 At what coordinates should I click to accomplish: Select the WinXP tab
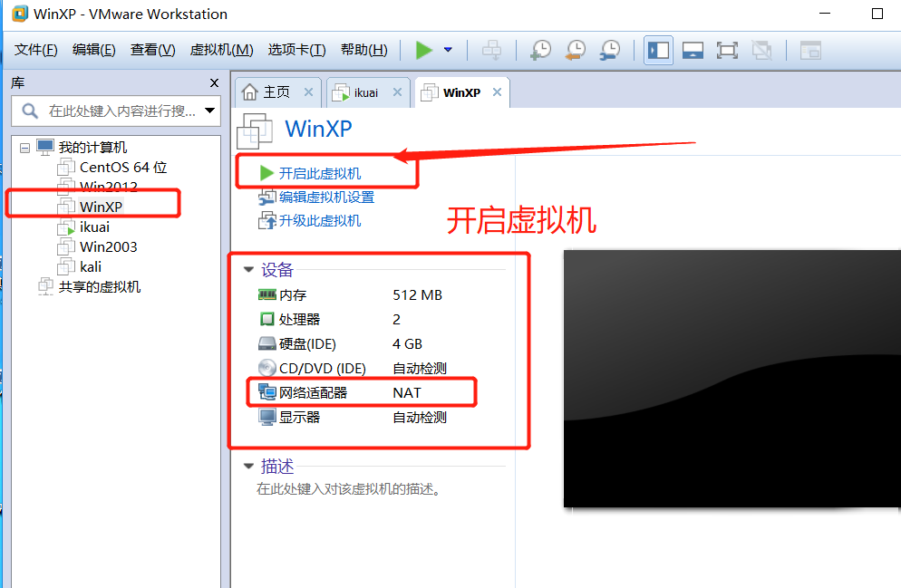tap(461, 92)
